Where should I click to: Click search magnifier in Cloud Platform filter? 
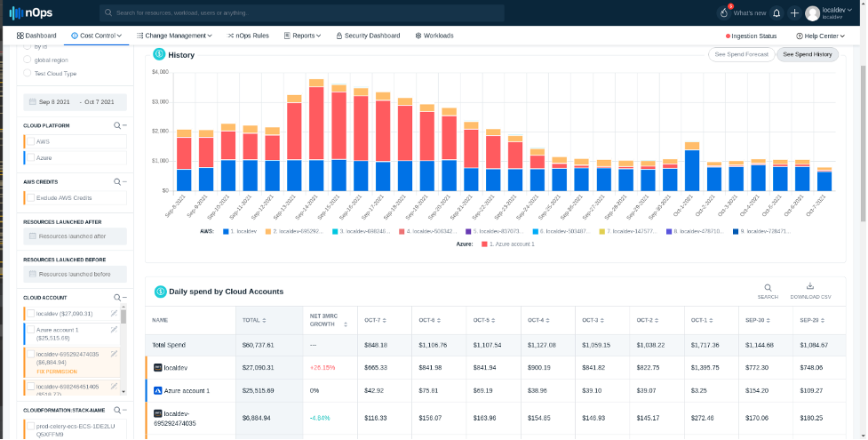[x=117, y=126]
